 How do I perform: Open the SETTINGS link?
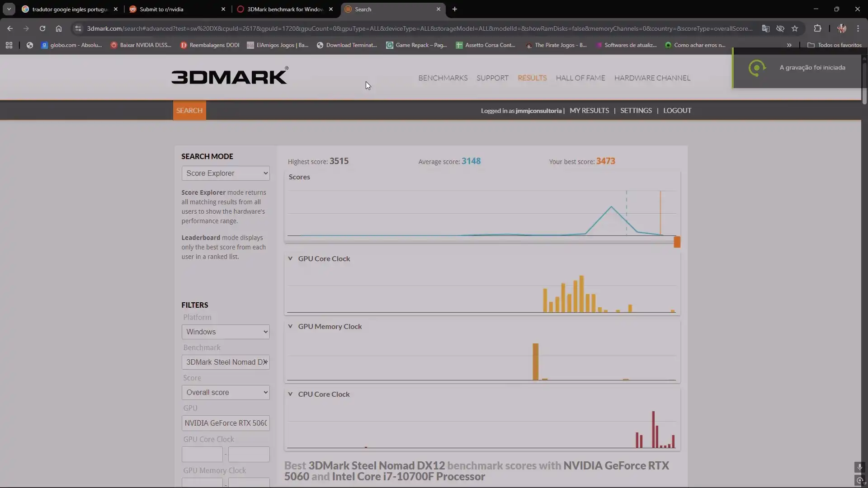636,111
